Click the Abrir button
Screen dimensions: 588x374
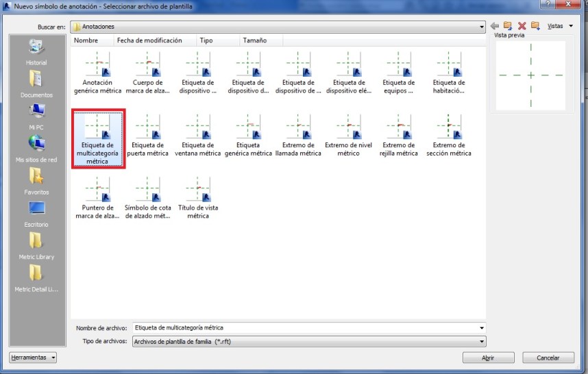(488, 358)
